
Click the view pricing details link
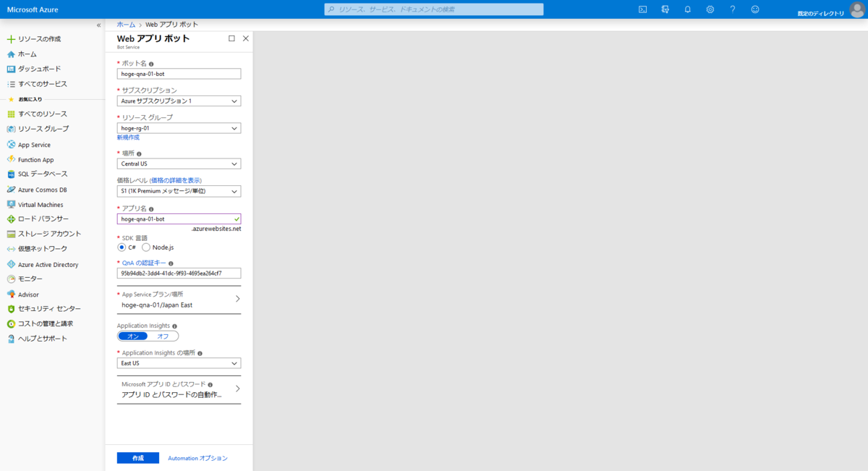pyautogui.click(x=176, y=180)
